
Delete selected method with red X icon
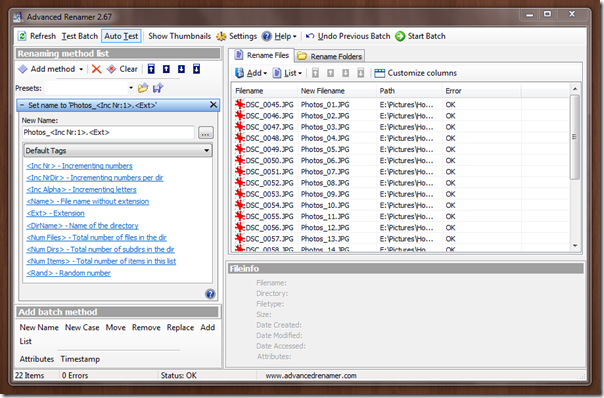click(x=96, y=69)
